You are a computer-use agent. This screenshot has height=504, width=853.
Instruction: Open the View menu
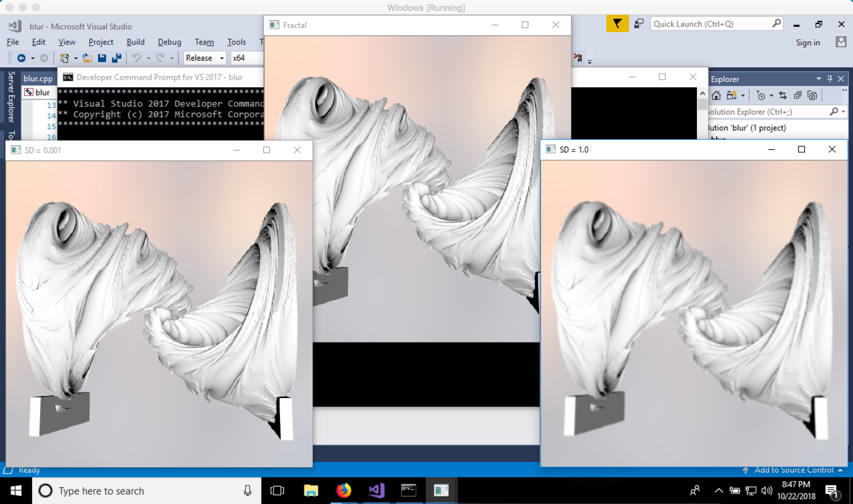pos(67,42)
